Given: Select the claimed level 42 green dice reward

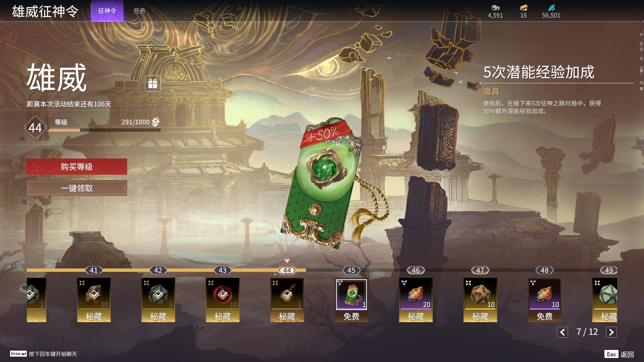Looking at the screenshot, I should pos(158,300).
